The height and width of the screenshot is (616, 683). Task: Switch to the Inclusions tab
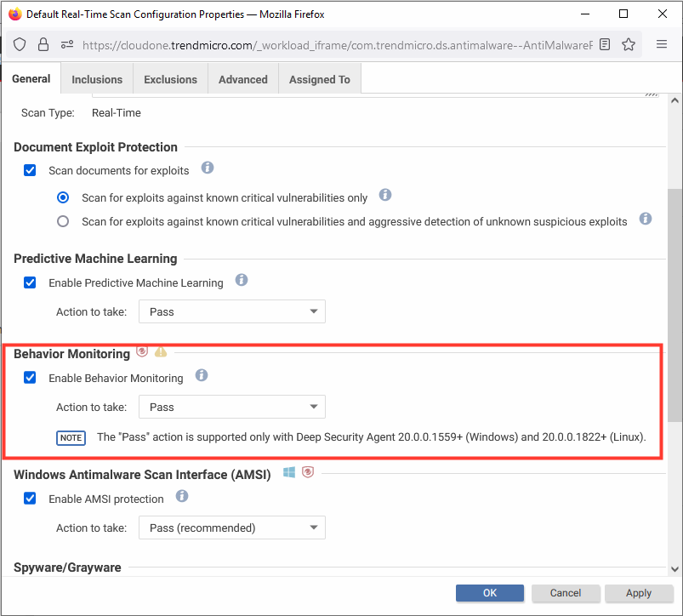(x=97, y=79)
